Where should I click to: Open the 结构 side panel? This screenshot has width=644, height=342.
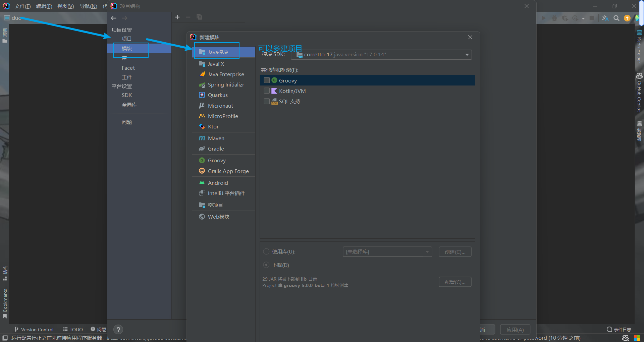tap(5, 273)
